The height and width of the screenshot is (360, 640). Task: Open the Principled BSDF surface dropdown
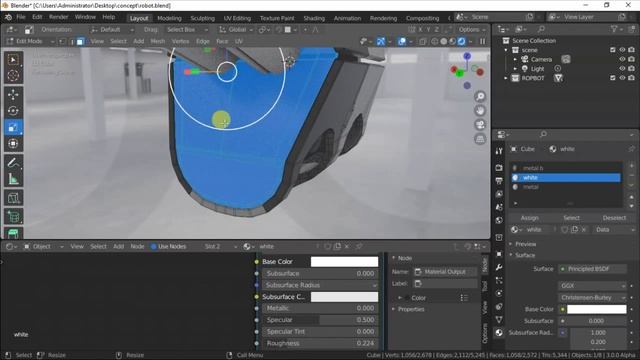(592, 269)
